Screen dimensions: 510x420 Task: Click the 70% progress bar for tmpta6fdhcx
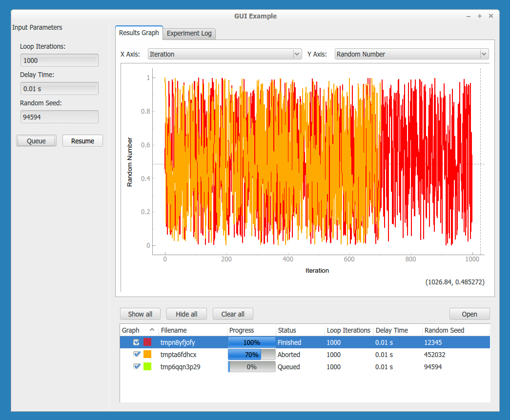252,355
